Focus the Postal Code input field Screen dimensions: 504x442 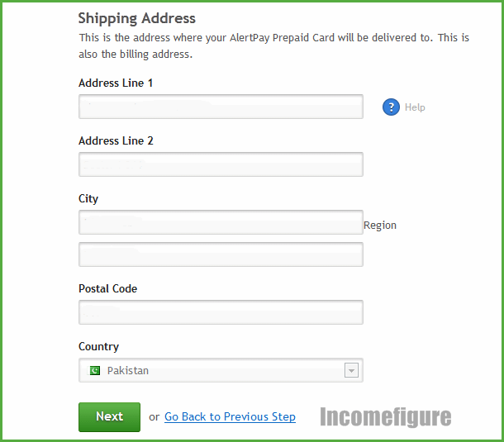pyautogui.click(x=221, y=312)
